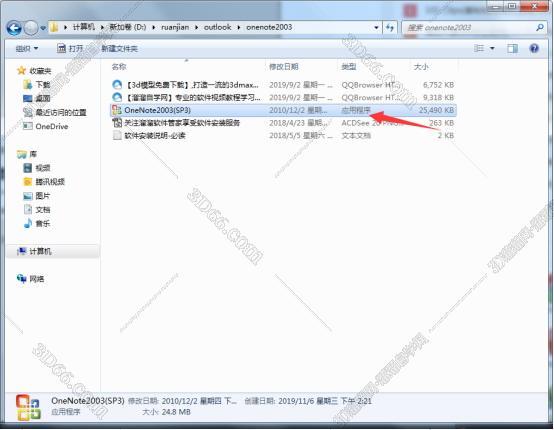Select outlook breadcrumb segment
The image size is (554, 430).
click(217, 27)
